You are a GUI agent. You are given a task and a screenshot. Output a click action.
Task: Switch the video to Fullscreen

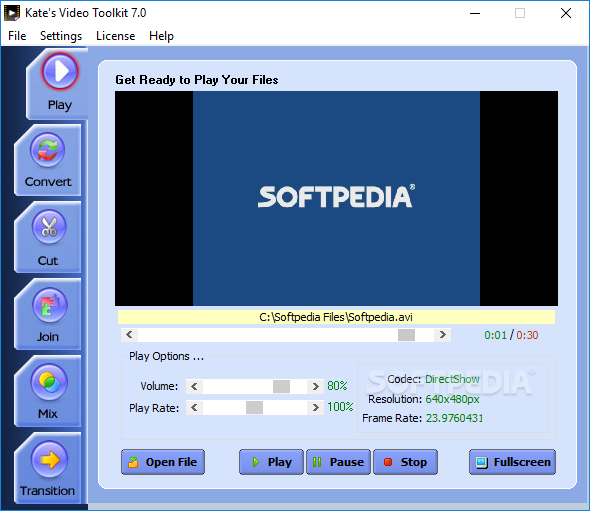pos(512,462)
